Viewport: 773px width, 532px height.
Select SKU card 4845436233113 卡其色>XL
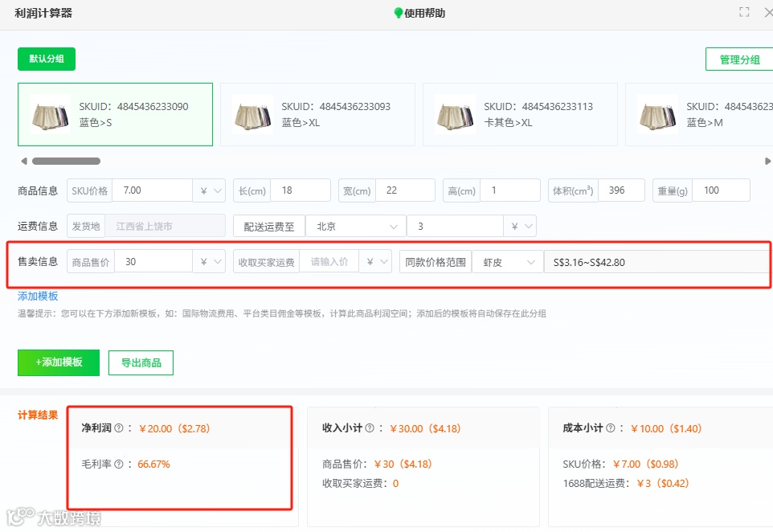pyautogui.click(x=520, y=114)
